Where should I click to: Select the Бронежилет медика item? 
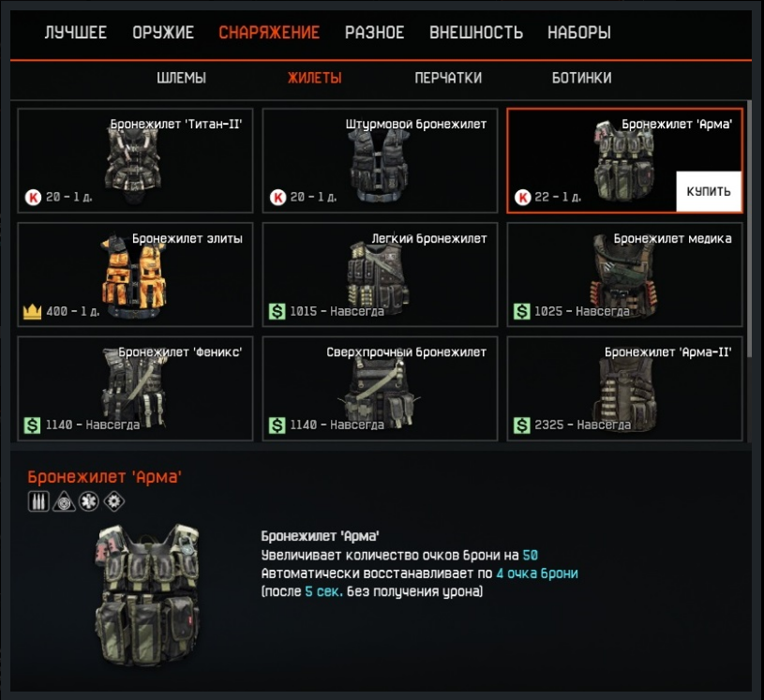pyautogui.click(x=624, y=275)
